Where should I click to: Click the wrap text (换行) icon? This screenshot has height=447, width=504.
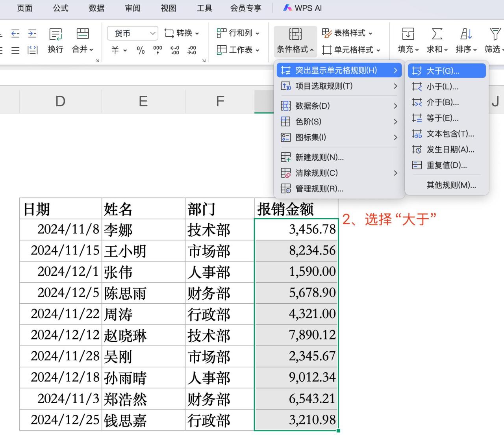(x=56, y=34)
